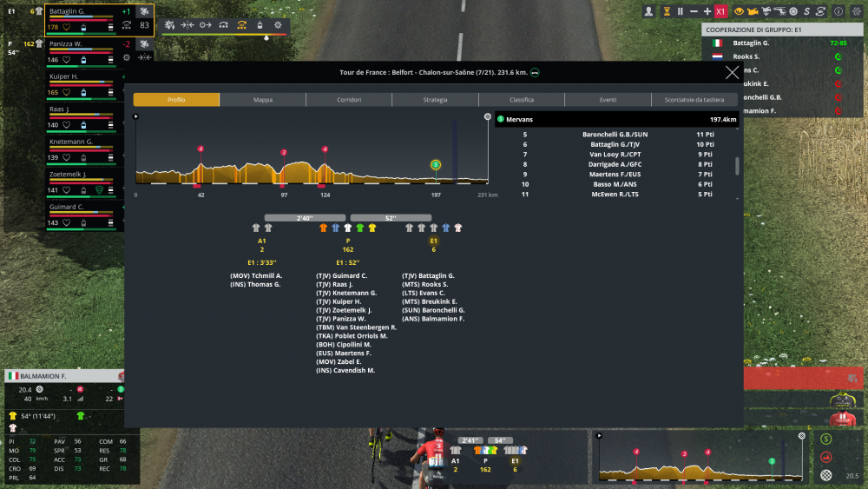Screen dimensions: 868x489
Task: Click (TJV) Battaglin G. in E1 list
Action: tap(428, 276)
